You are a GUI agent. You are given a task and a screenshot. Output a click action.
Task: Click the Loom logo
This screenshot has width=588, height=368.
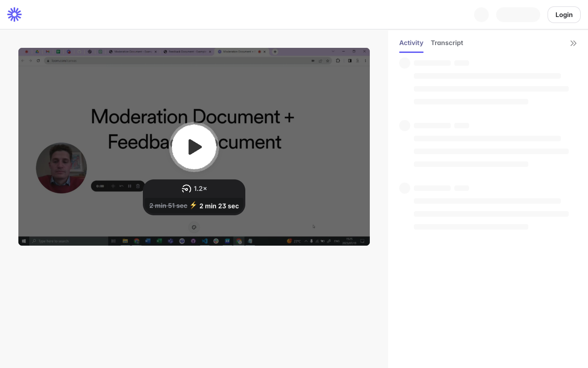coord(15,15)
